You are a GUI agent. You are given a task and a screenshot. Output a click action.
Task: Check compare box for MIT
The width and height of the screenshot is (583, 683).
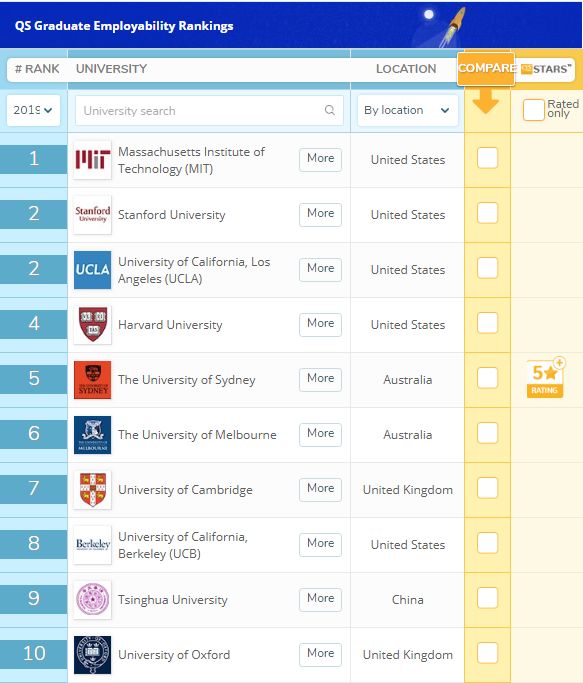pos(487,158)
